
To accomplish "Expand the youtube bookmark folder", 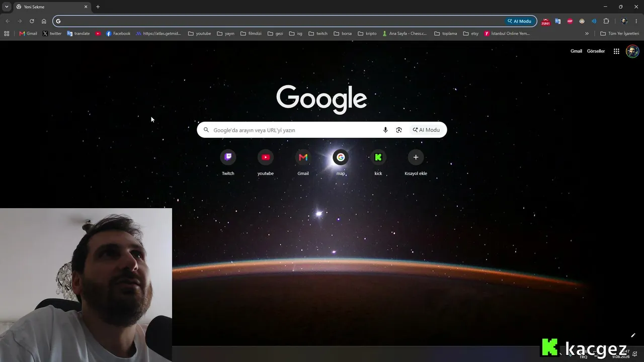I will point(200,34).
